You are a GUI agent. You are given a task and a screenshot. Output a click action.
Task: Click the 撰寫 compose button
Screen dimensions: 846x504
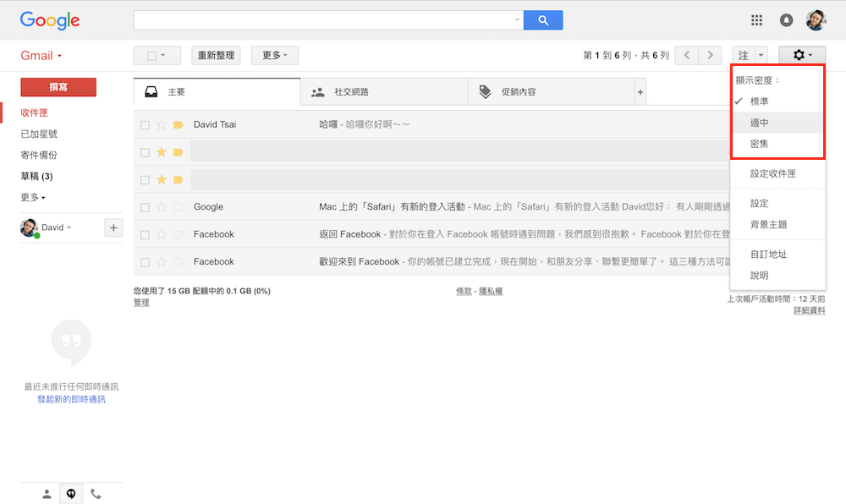tap(58, 87)
